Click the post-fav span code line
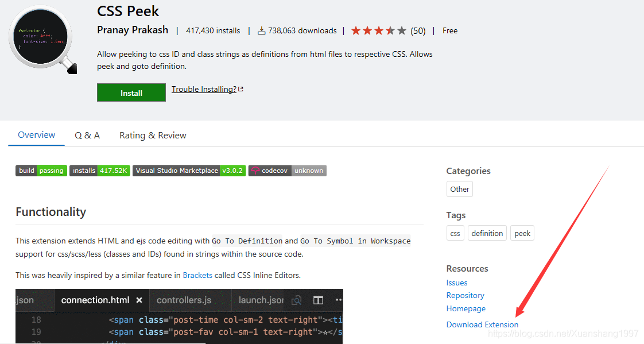 tap(226, 332)
